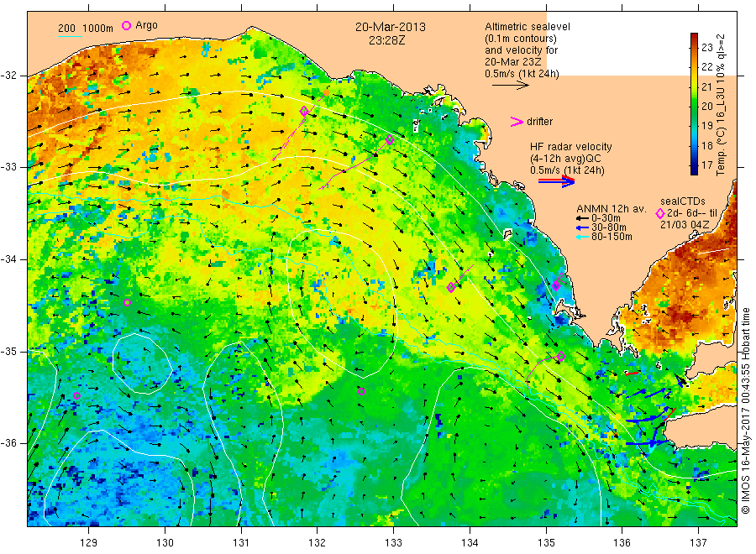Click the -34 latitude axis label
The width and height of the screenshot is (756, 554).
click(8, 259)
